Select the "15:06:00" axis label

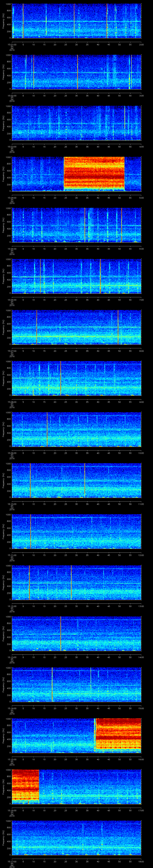click(12, 300)
